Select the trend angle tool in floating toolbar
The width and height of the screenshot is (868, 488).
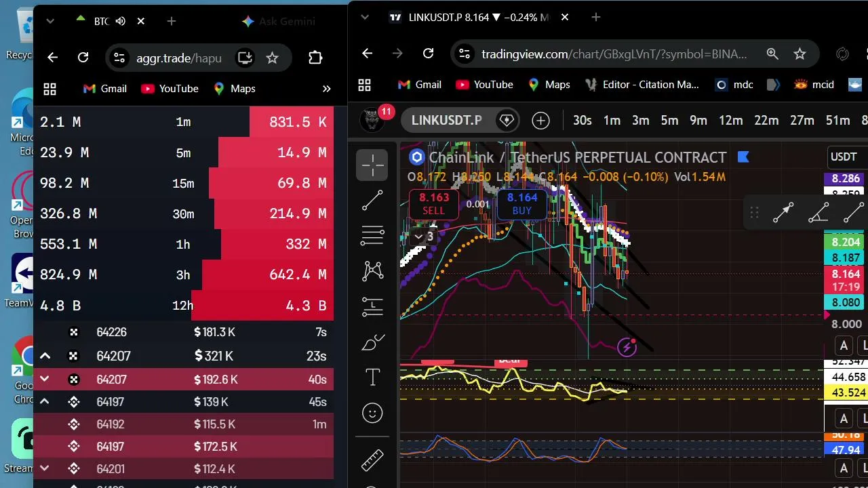[818, 213]
